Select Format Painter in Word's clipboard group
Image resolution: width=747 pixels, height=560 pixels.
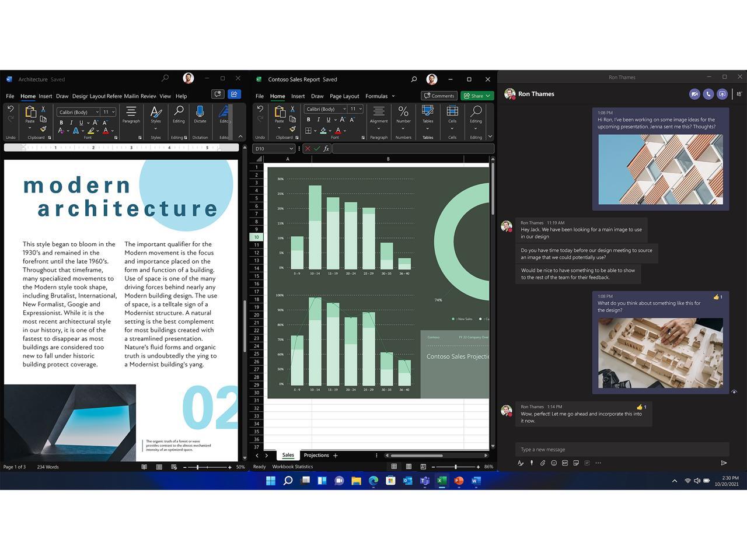pos(43,129)
